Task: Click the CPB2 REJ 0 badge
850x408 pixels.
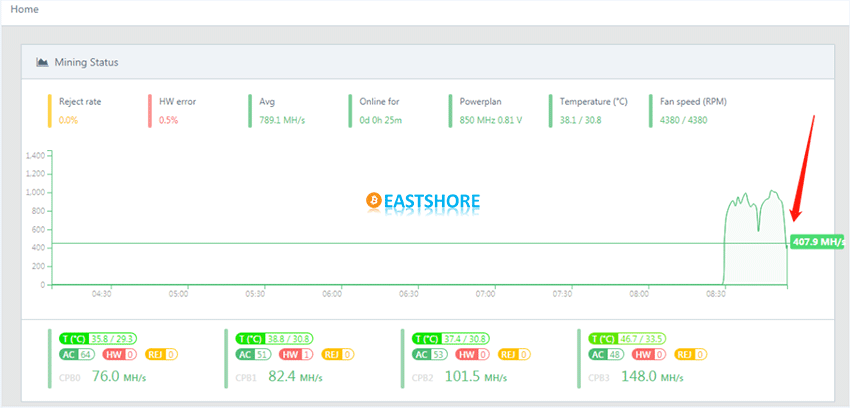Action: 515,355
